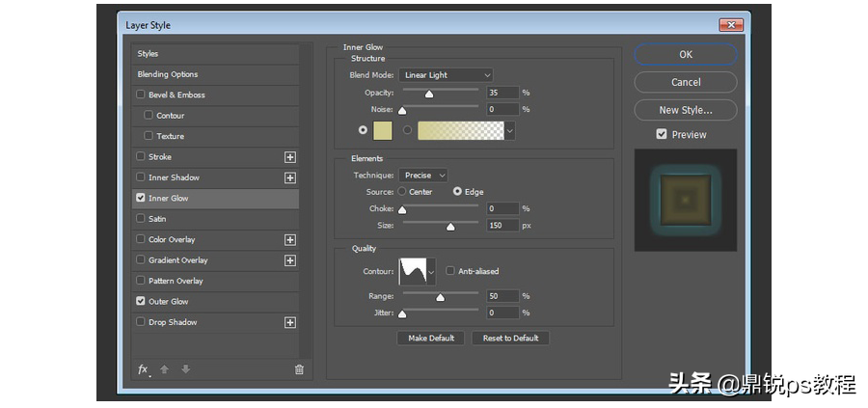Viewport: 868px width, 408px height.
Task: Uncheck the Inner Glow checkbox
Action: (x=141, y=198)
